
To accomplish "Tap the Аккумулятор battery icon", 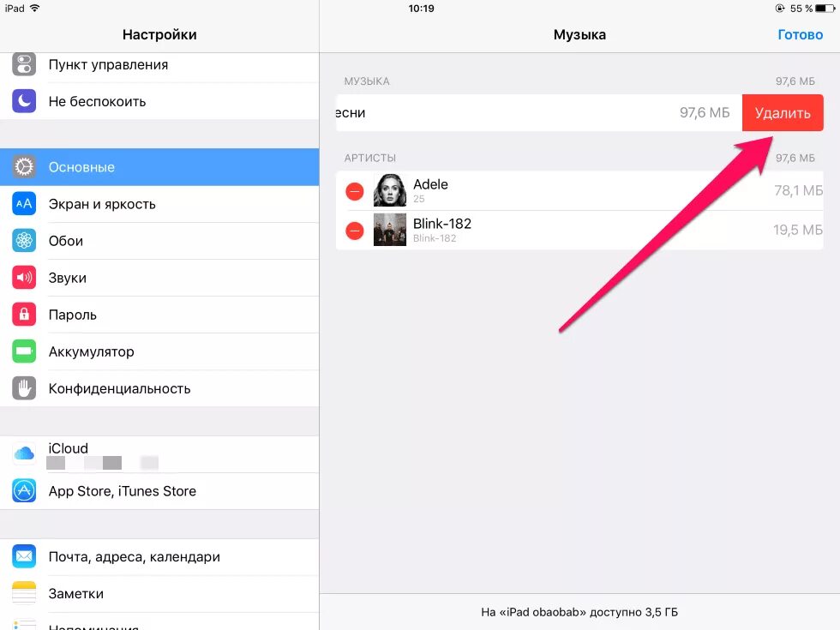I will pyautogui.click(x=24, y=351).
